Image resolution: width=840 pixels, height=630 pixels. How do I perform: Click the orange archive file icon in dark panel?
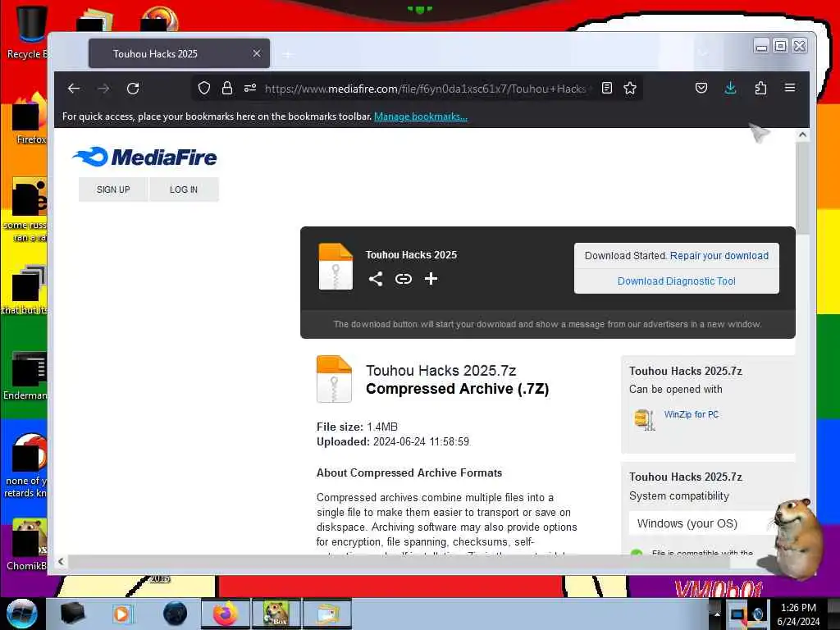[x=336, y=267]
